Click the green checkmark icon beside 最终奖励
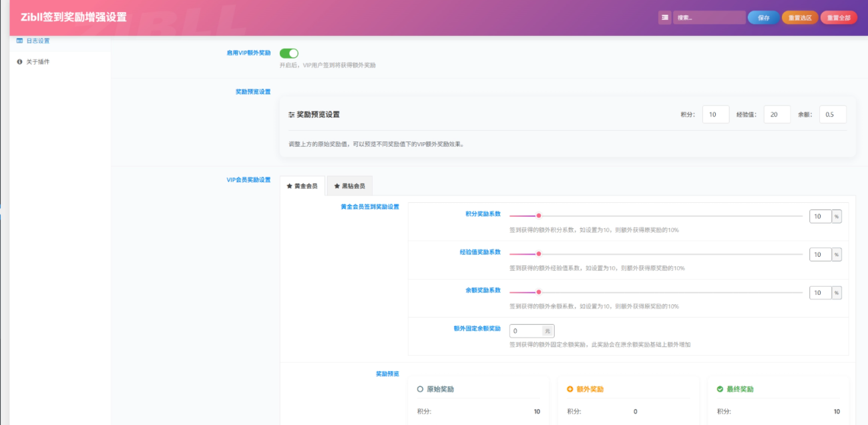The image size is (868, 425). click(720, 389)
